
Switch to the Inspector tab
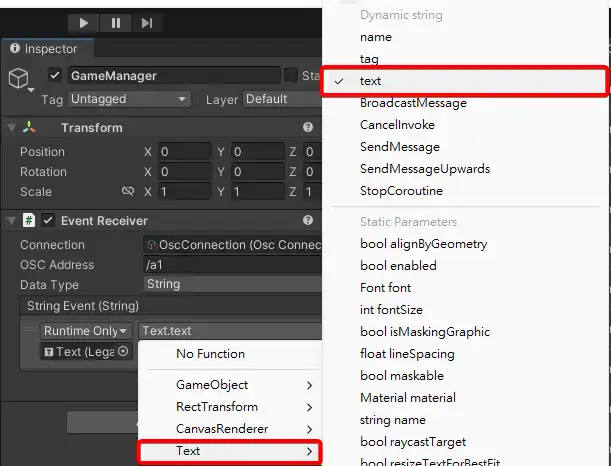45,48
